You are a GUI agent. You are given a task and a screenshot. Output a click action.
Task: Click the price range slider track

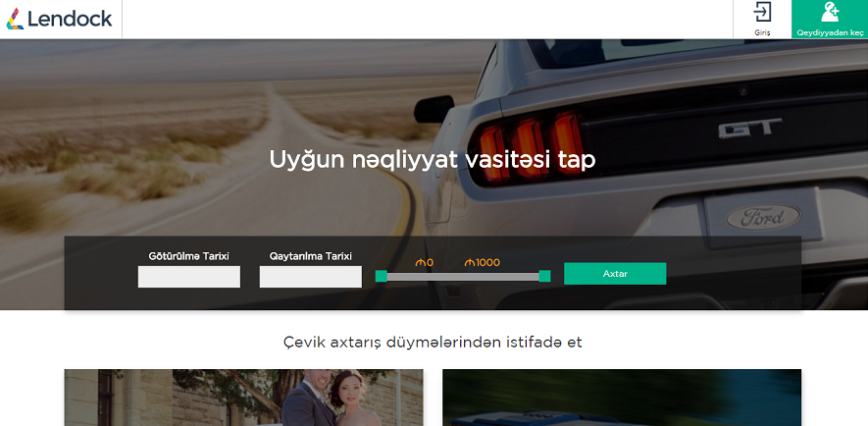click(x=463, y=276)
